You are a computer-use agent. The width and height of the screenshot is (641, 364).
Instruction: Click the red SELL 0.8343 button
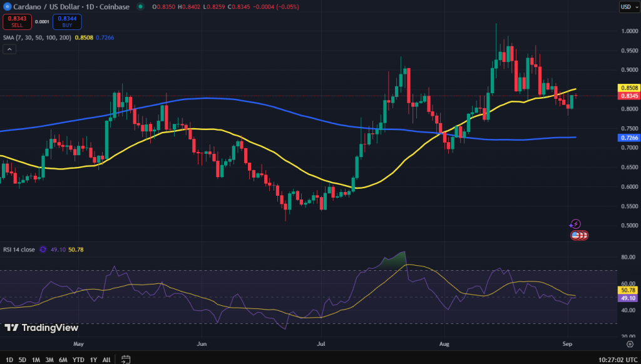pos(17,21)
